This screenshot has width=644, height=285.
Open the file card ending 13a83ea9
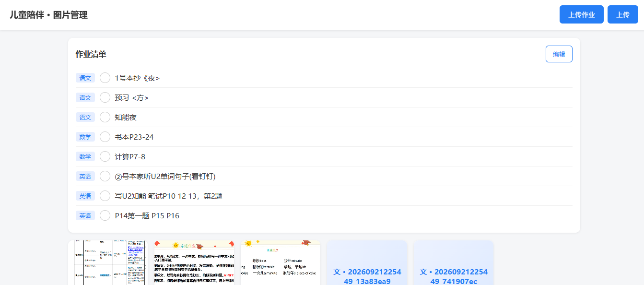coord(367,262)
